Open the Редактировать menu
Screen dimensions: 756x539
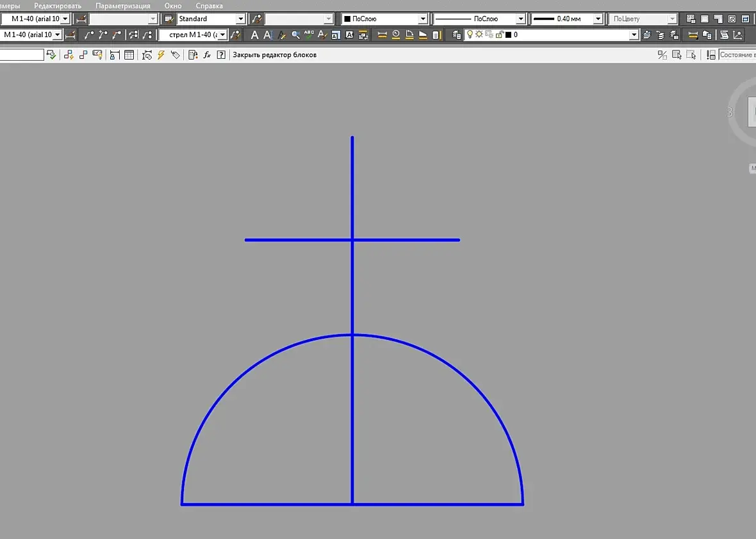coord(58,6)
